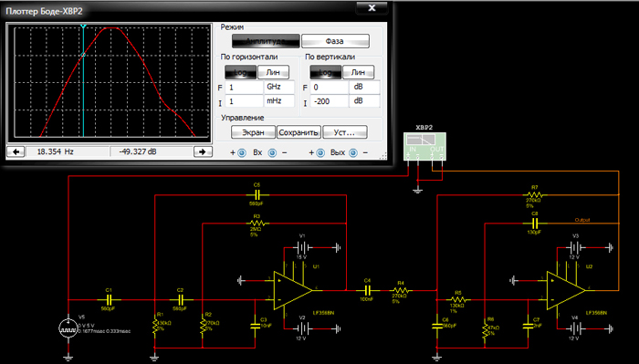Open horizontal F unit field showing GHz

click(279, 88)
